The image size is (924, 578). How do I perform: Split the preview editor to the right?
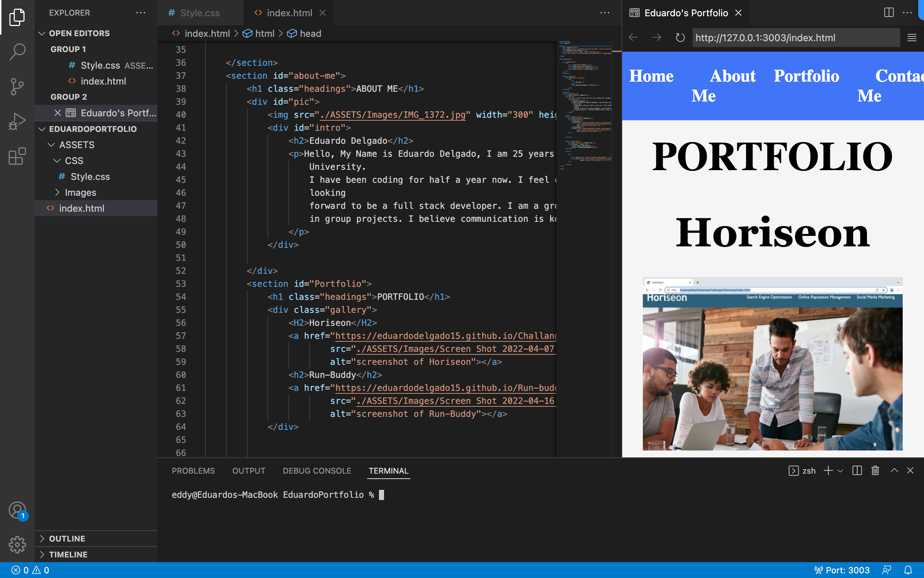click(889, 13)
